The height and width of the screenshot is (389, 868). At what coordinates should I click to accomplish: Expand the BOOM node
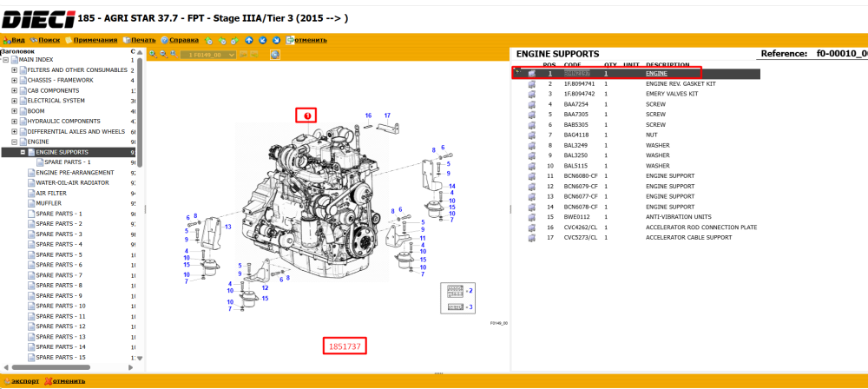coord(15,111)
